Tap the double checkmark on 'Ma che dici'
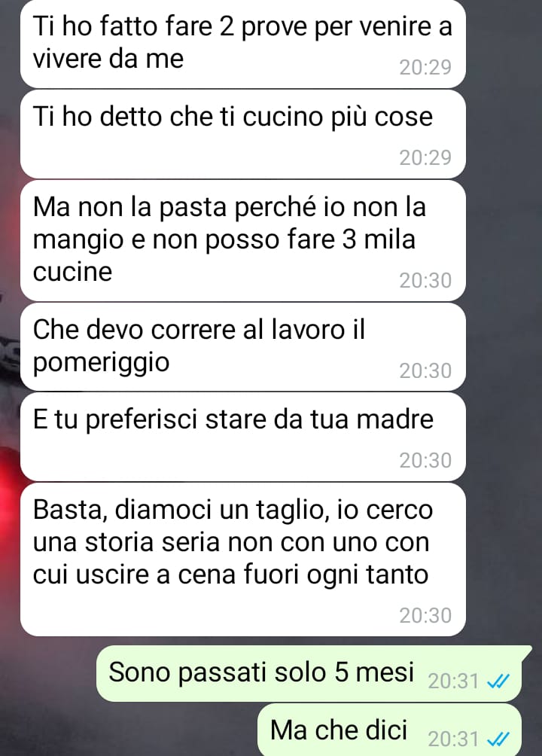Screen dimensions: 542x756 pyautogui.click(x=498, y=739)
